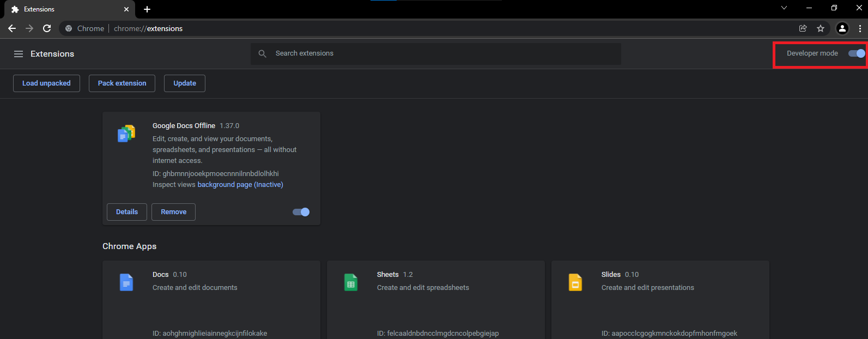Image resolution: width=868 pixels, height=339 pixels.
Task: Focus the Search extensions field
Action: pyautogui.click(x=436, y=53)
